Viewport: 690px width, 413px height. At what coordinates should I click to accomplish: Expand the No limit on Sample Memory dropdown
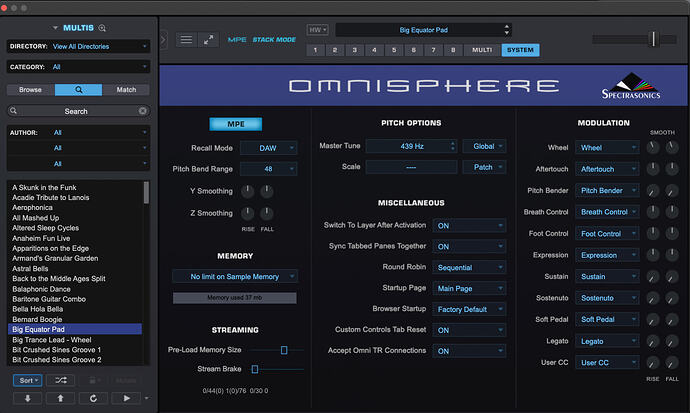[x=235, y=277]
